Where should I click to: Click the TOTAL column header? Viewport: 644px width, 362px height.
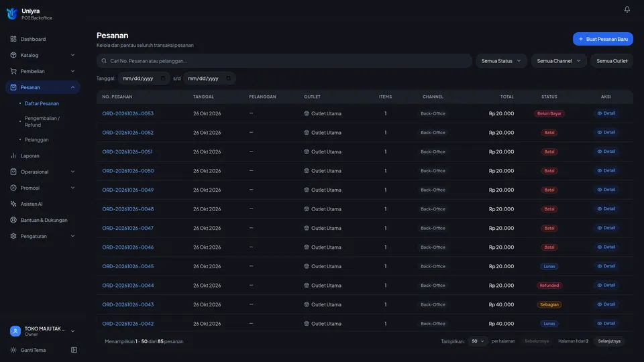click(507, 97)
